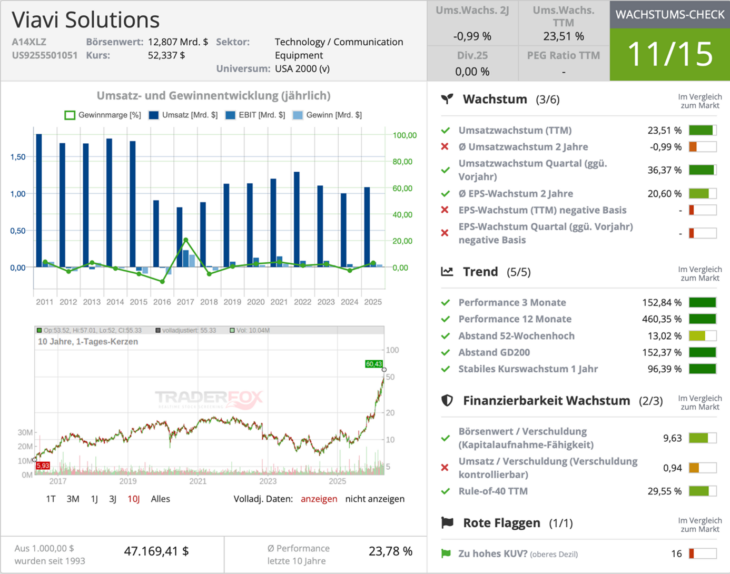This screenshot has height=574, width=730.
Task: Click the 60.43 price marker on chart
Action: (x=374, y=364)
